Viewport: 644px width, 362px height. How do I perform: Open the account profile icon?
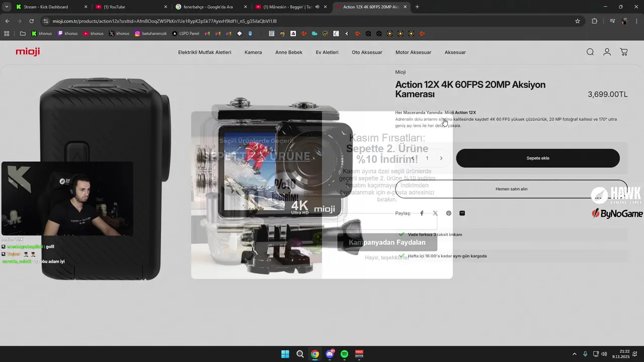tap(607, 52)
